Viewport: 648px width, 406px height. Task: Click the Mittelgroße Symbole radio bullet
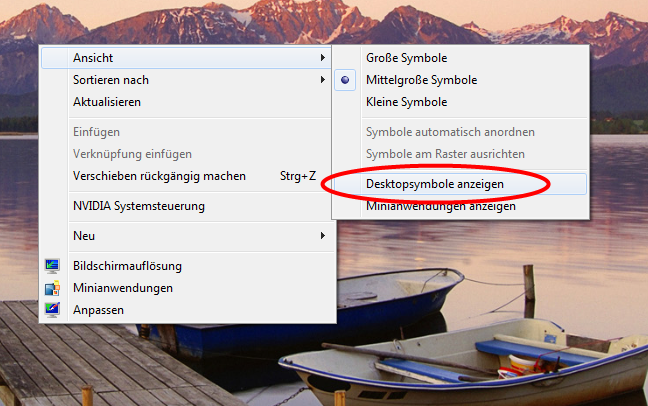click(x=345, y=80)
